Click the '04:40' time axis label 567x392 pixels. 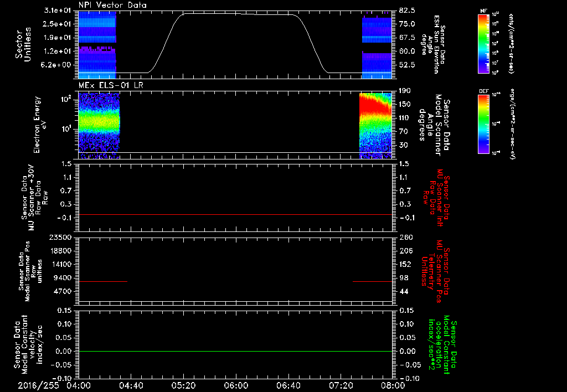tap(131, 385)
